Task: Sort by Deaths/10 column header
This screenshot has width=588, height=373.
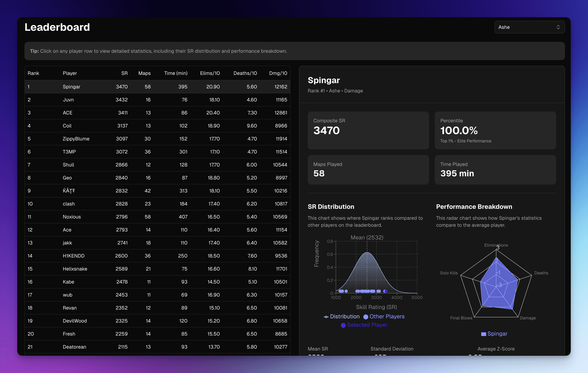Action: pos(245,73)
